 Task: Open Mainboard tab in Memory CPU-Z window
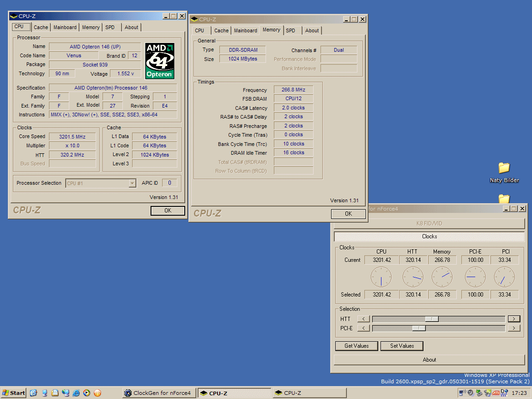click(245, 30)
